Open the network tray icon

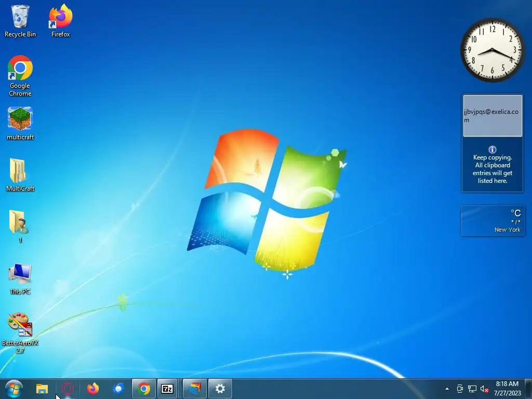coord(472,389)
